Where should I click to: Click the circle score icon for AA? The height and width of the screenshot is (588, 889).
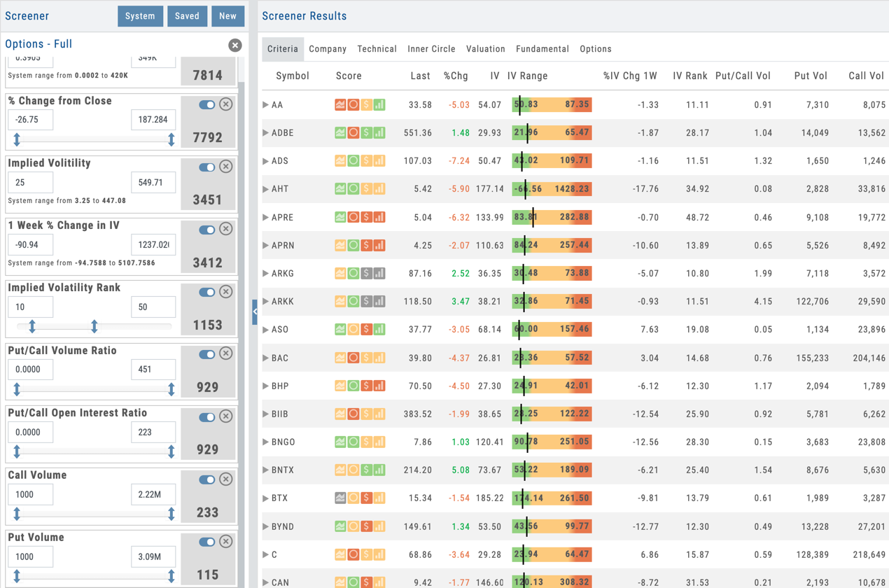[x=353, y=105]
